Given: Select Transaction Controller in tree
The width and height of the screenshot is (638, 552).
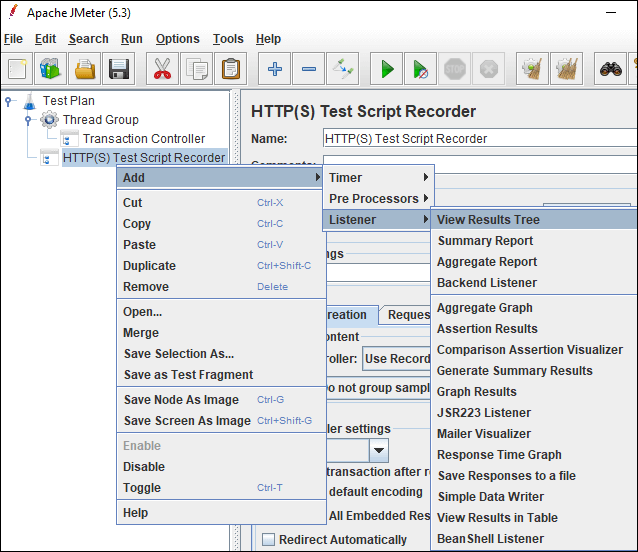Looking at the screenshot, I should [x=143, y=139].
